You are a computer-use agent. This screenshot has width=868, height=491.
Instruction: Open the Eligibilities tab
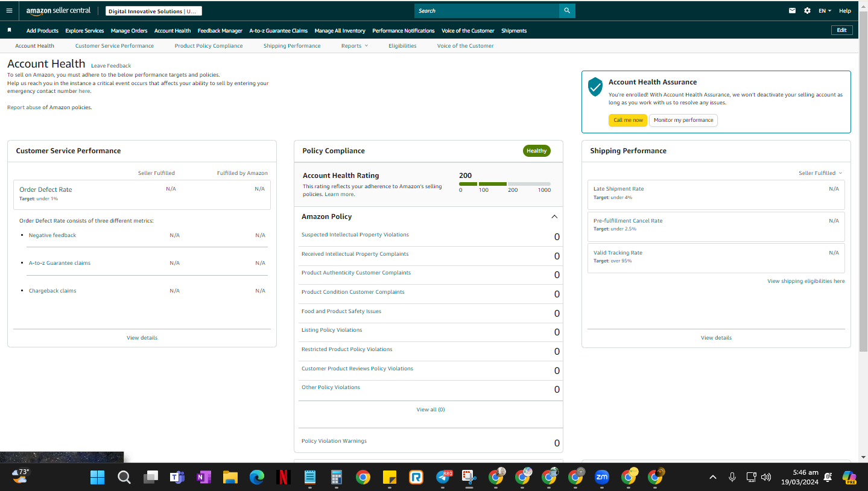[x=402, y=46]
